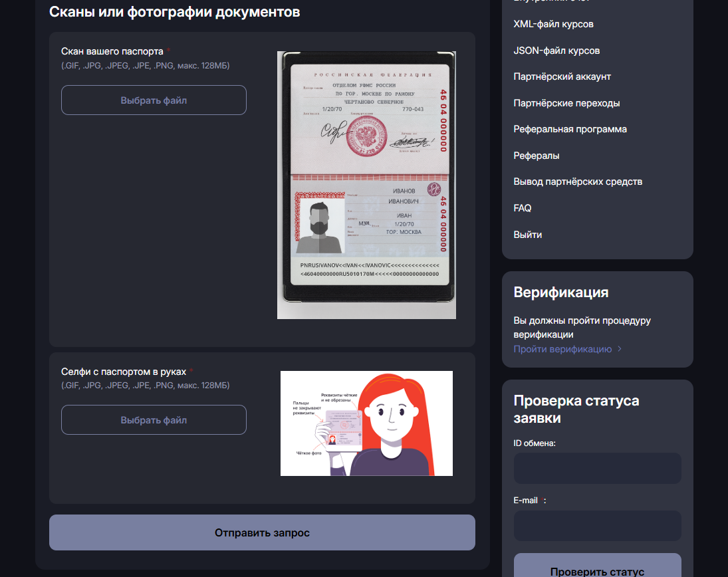
Task: Click the Верификация panel heading
Action: (x=560, y=292)
